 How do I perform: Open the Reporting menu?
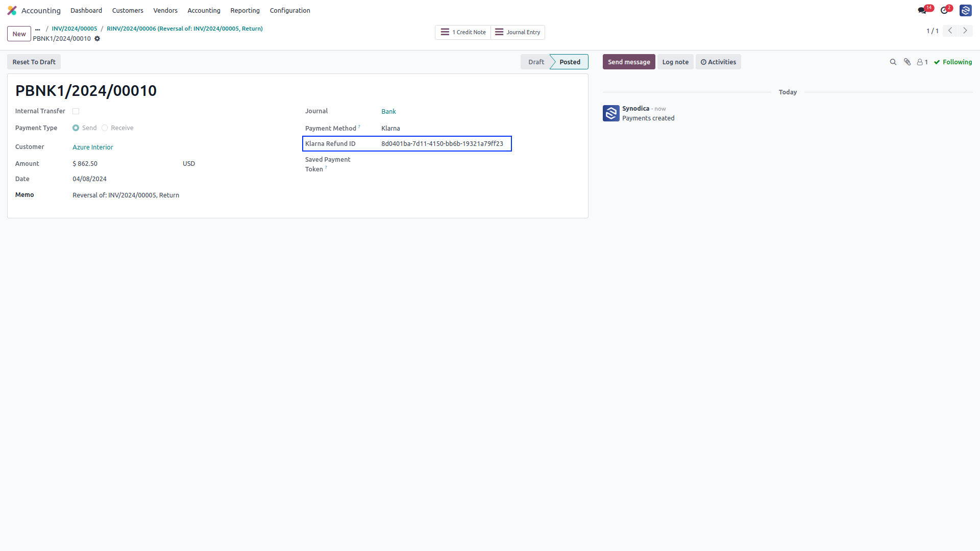(x=245, y=10)
